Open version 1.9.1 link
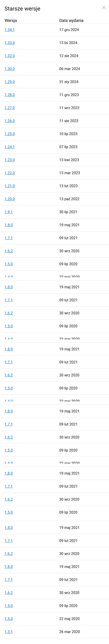Screen dimensions: 109x644 pyautogui.click(x=8, y=212)
